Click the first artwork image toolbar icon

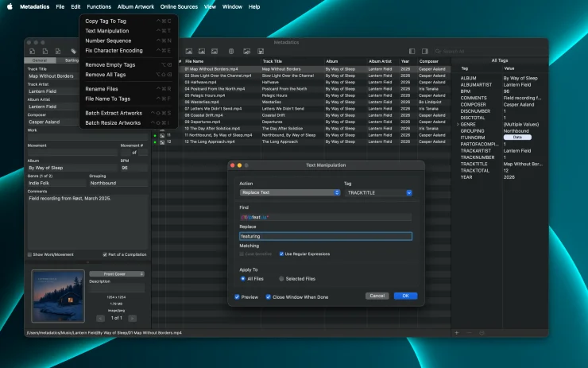point(189,52)
